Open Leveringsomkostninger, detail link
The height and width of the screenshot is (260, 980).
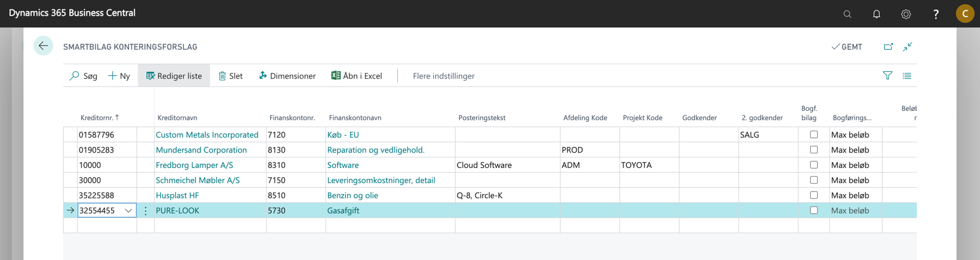(381, 180)
